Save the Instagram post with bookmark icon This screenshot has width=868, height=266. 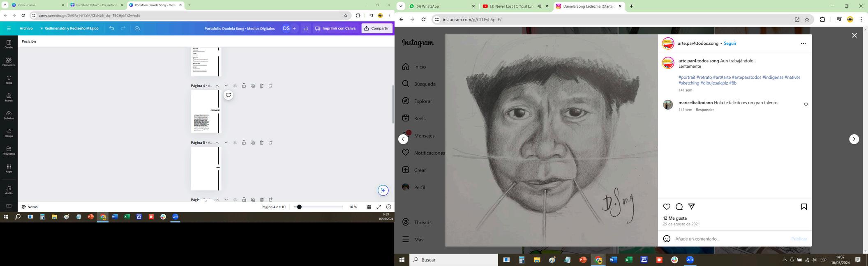click(804, 206)
